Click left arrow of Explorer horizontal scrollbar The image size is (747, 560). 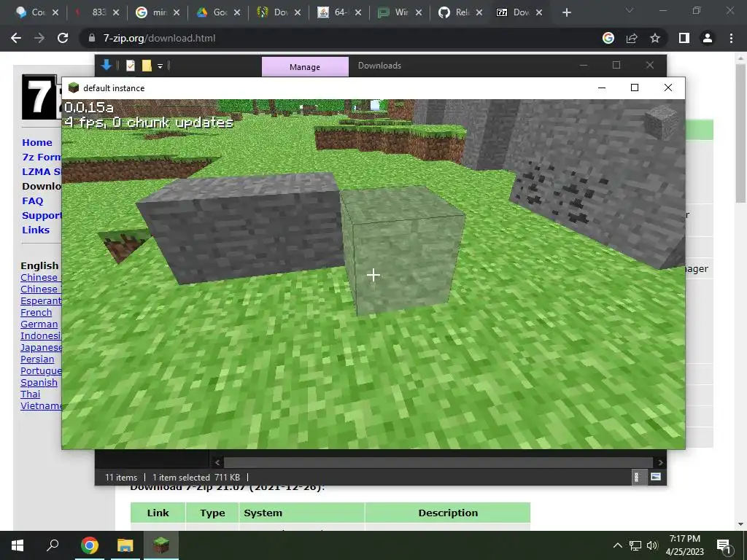point(217,462)
